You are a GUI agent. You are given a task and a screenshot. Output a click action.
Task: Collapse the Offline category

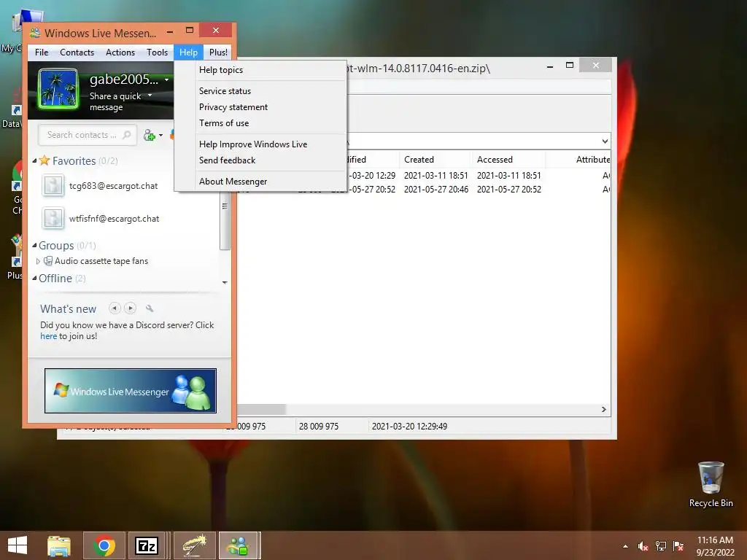point(34,279)
